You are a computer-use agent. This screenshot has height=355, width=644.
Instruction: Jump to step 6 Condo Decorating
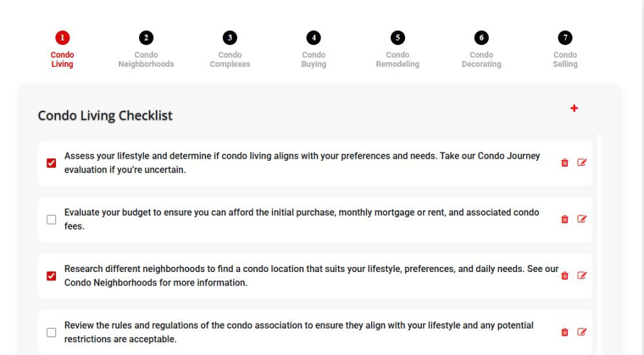(x=481, y=50)
